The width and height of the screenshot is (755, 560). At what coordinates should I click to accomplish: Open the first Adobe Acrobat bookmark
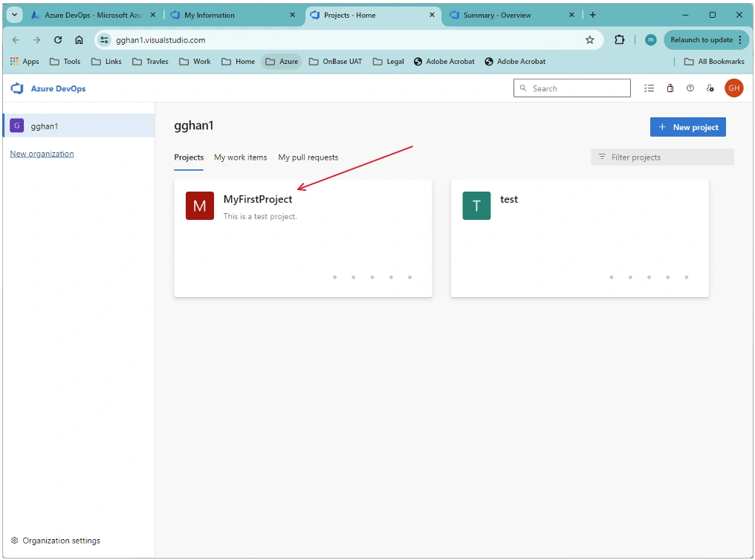(444, 62)
